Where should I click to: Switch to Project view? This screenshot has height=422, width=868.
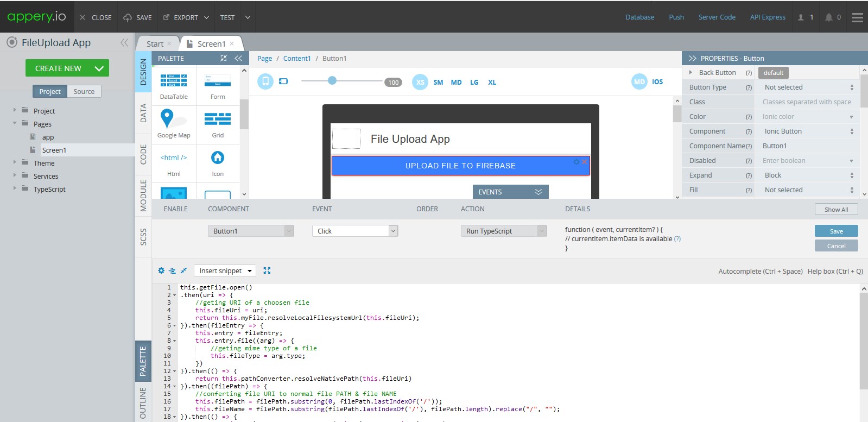pos(50,91)
